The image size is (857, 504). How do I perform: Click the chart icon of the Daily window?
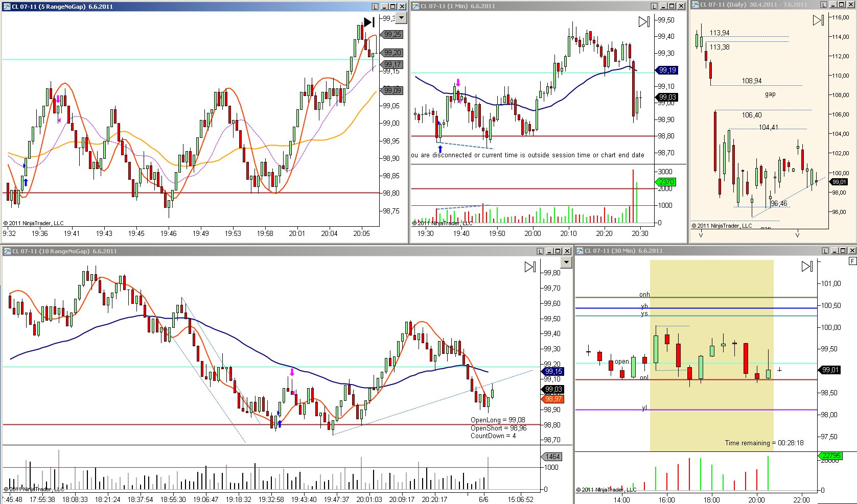695,5
